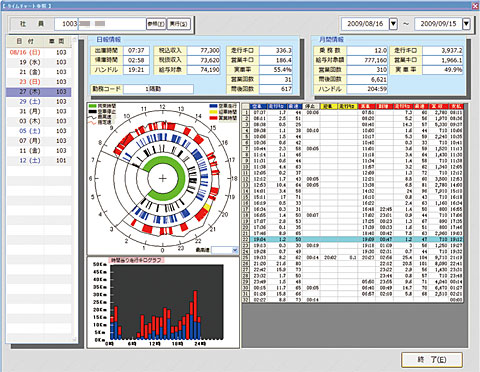Click the monthly business km value 1,966.1
This screenshot has width=480, height=372.
[x=443, y=60]
